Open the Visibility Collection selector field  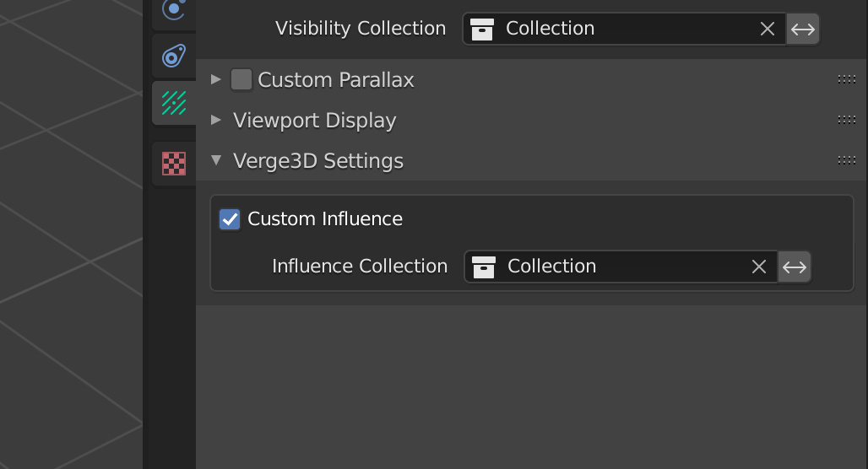click(x=624, y=29)
